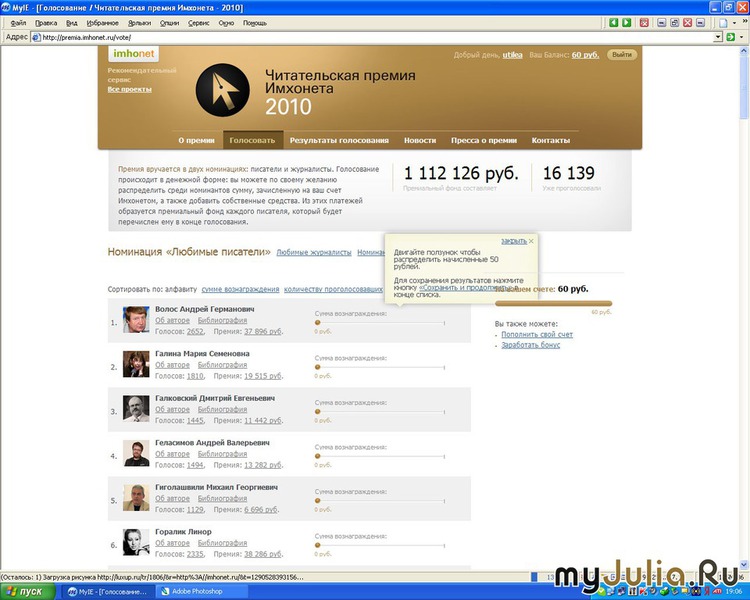Image resolution: width=750 pixels, height=600 pixels.
Task: Click the reward slider handle for Гиголашвили
Action: (x=318, y=501)
